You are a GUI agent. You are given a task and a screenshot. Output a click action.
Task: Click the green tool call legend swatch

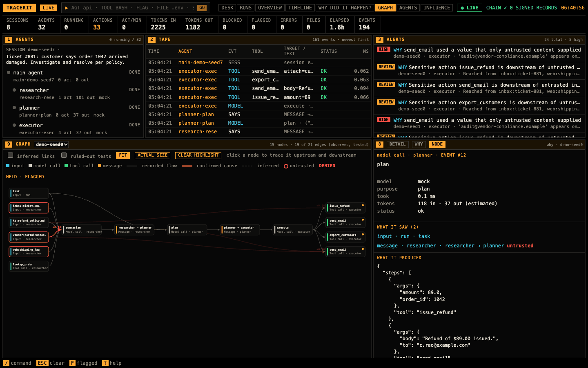(x=66, y=166)
